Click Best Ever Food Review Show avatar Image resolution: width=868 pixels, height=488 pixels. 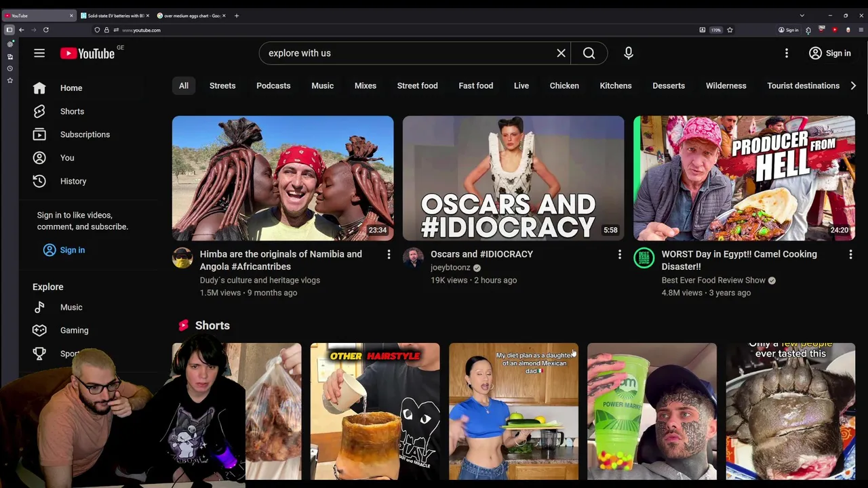(x=644, y=258)
